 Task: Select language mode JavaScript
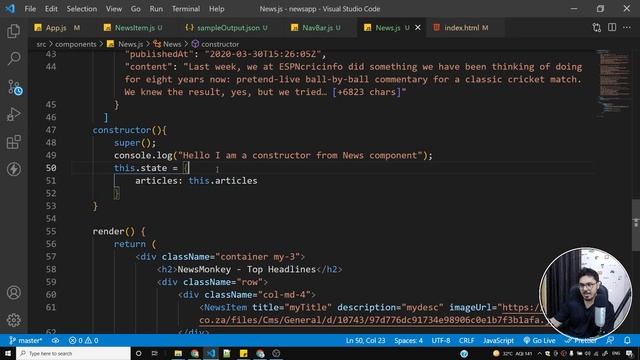[x=498, y=340]
